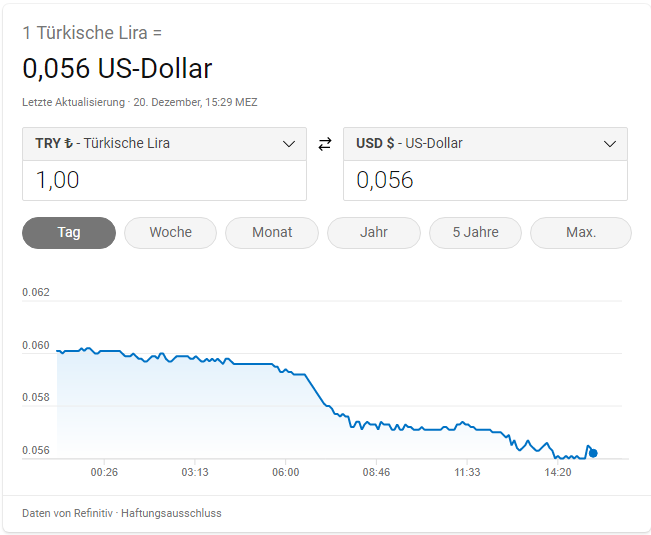Expand the chevron beside Türkische Lira
The width and height of the screenshot is (651, 535).
(x=289, y=144)
